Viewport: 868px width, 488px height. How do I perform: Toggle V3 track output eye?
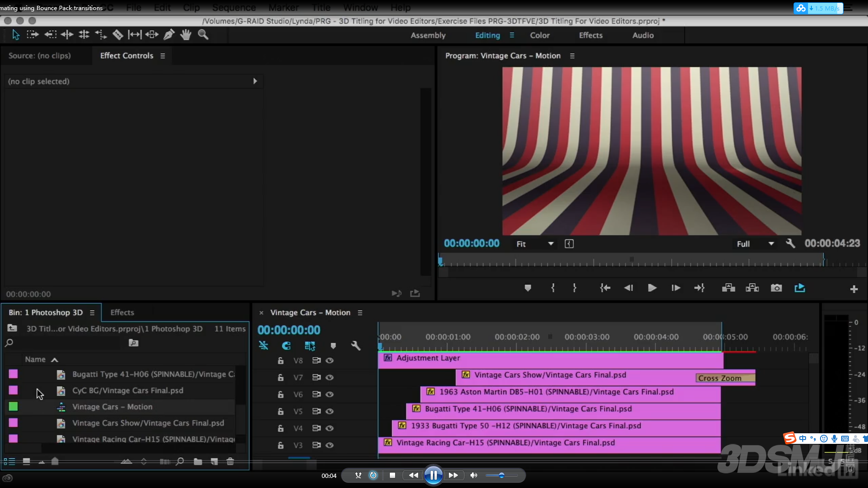tap(329, 445)
